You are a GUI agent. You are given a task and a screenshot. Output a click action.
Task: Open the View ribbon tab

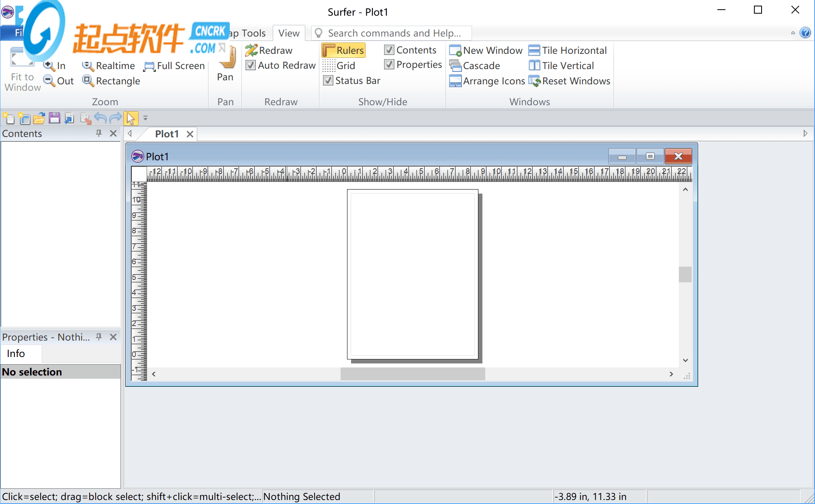(x=289, y=33)
